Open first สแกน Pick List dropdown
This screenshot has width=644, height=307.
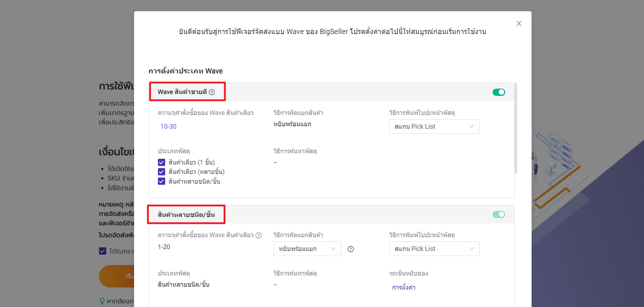(x=434, y=127)
